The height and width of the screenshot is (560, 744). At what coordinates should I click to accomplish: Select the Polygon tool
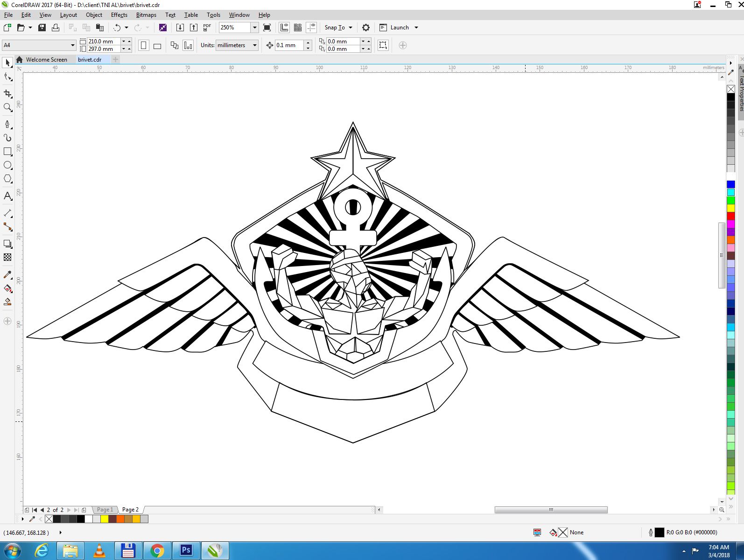coord(7,179)
